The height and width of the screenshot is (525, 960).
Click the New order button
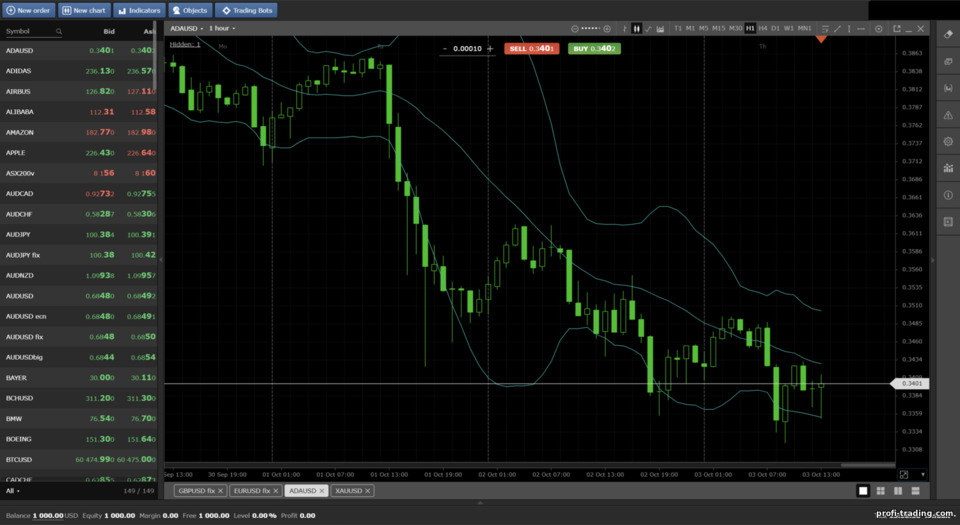(28, 10)
